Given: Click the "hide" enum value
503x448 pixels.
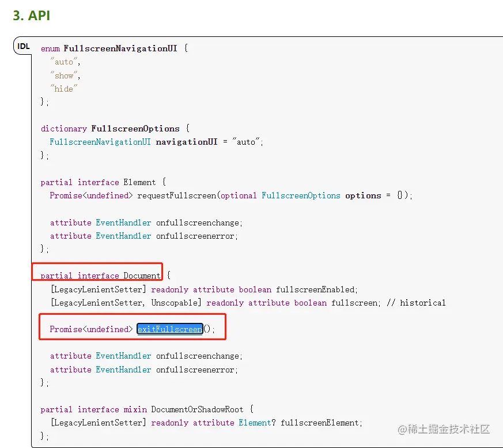Looking at the screenshot, I should (63, 89).
